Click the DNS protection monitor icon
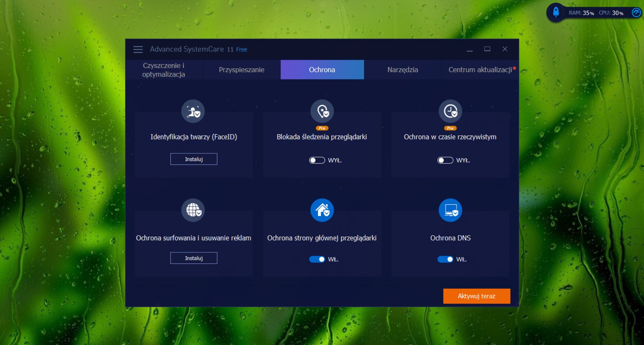This screenshot has width=644, height=345. (450, 210)
